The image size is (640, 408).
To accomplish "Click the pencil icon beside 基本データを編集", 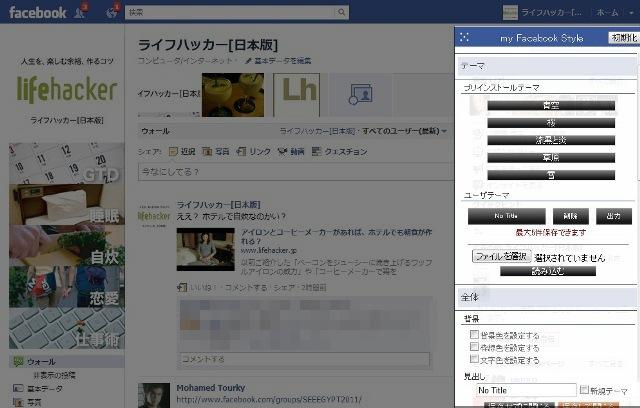I will click(x=248, y=61).
